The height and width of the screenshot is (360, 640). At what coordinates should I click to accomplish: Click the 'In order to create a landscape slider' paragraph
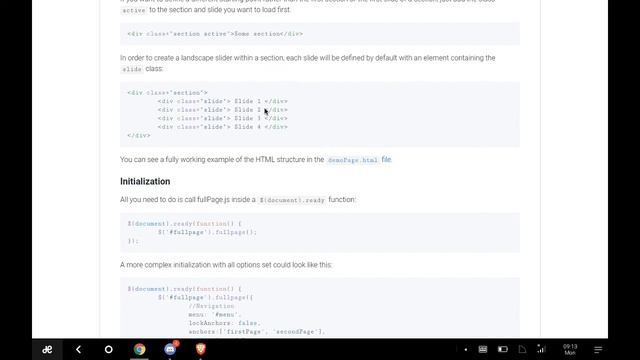click(307, 63)
